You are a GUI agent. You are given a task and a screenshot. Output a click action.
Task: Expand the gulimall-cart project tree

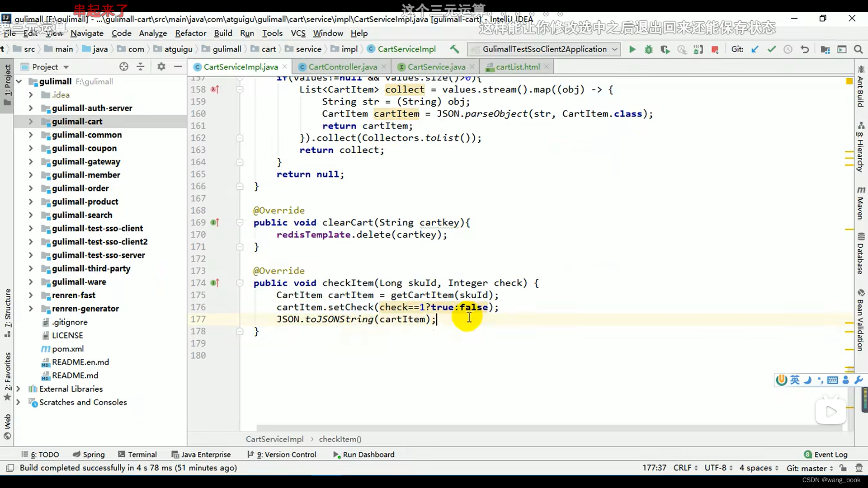30,121
